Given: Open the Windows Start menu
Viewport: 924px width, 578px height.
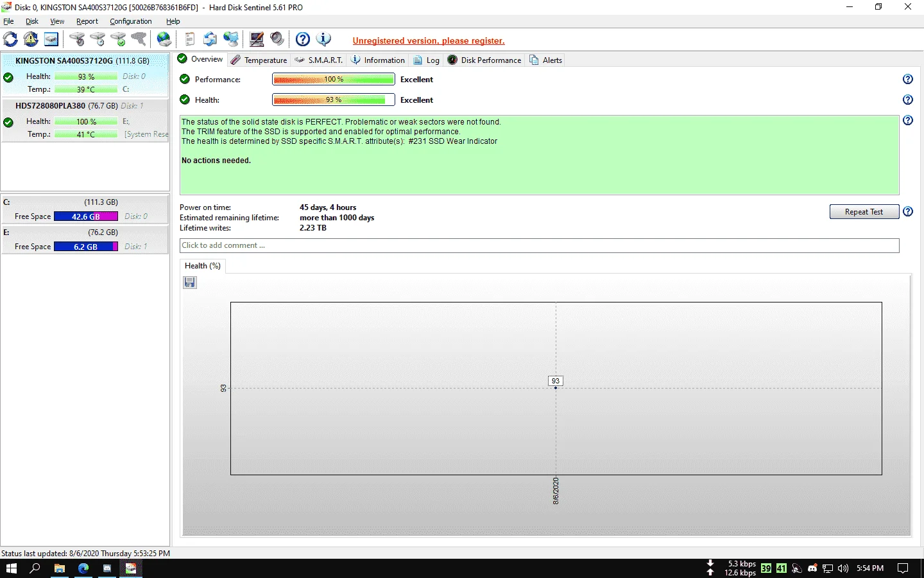Looking at the screenshot, I should tap(11, 568).
